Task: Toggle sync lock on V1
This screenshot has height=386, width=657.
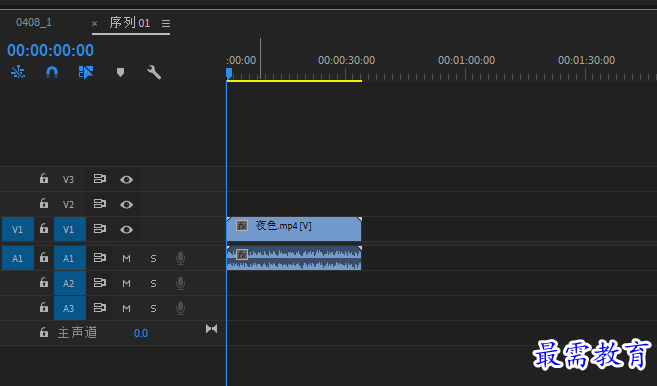Action: click(x=100, y=229)
